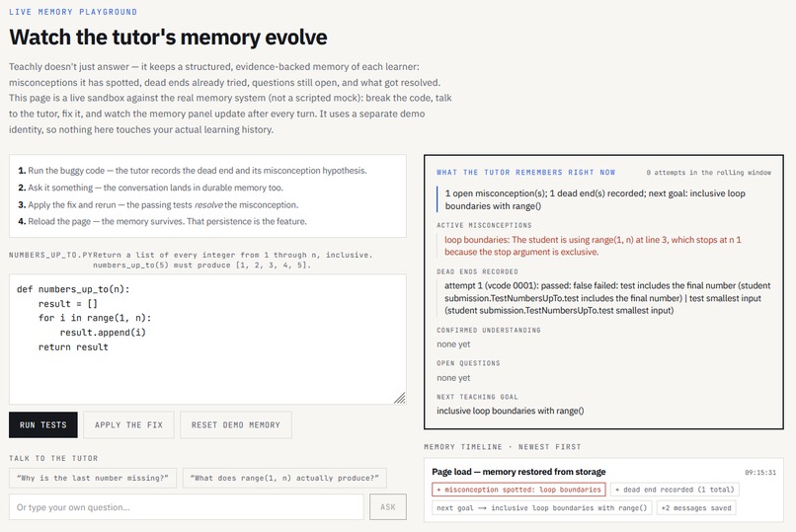The image size is (796, 532).
Task: Click RESET DEMO MEMORY button
Action: 236,425
